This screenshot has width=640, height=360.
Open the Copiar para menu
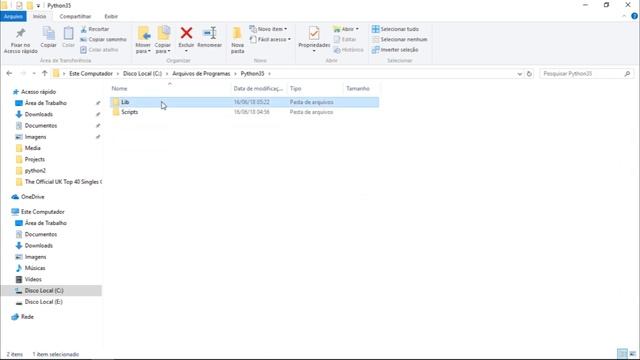163,40
